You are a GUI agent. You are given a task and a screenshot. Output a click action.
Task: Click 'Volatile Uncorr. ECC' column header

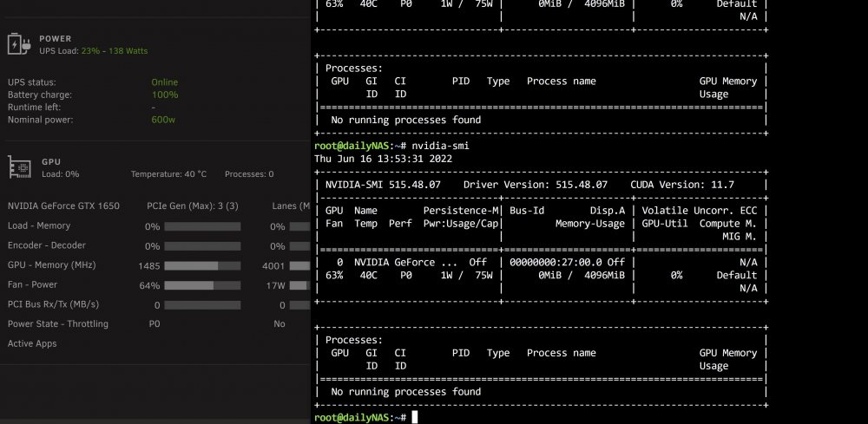[x=699, y=211]
